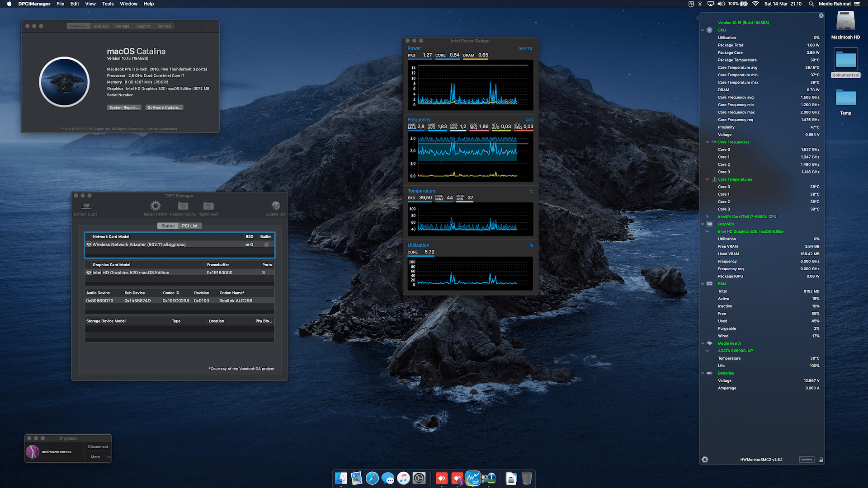The height and width of the screenshot is (488, 868).
Task: Click the Update IDs globe icon
Action: [275, 206]
